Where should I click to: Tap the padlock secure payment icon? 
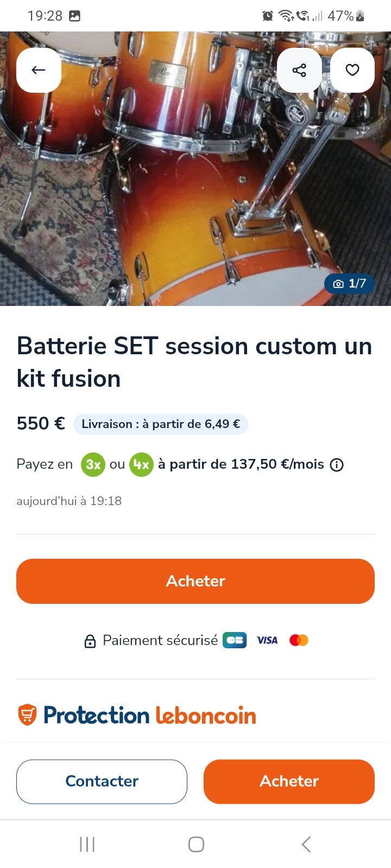pyautogui.click(x=90, y=641)
